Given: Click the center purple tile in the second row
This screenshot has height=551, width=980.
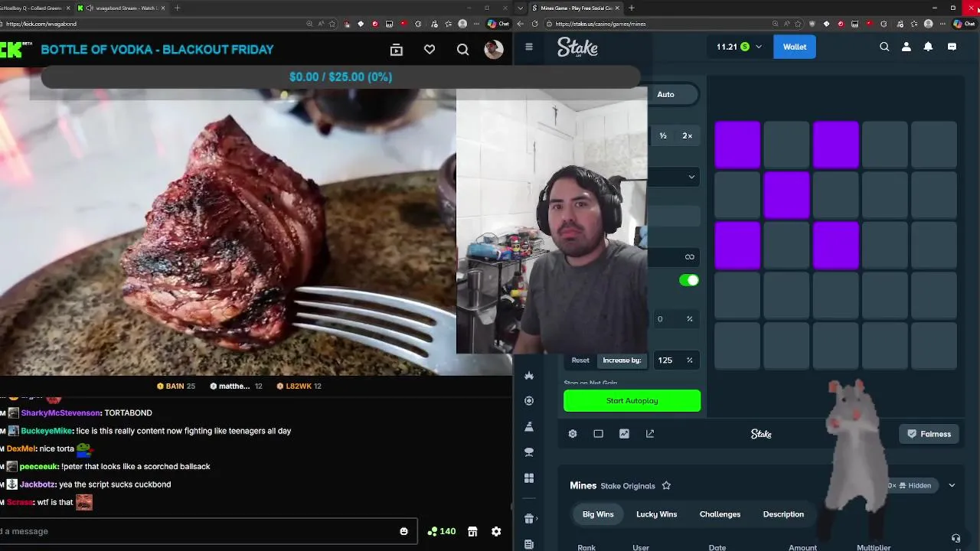Looking at the screenshot, I should click(786, 195).
